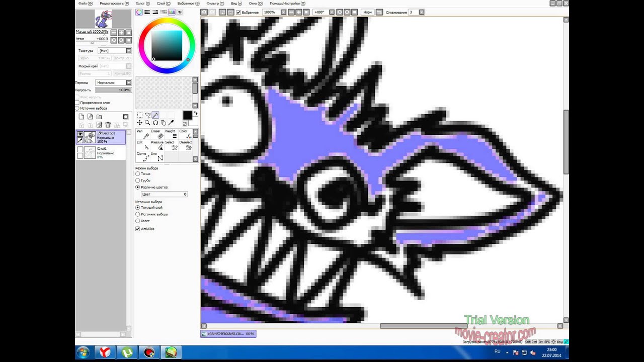Viewport: 644px width, 362px height.
Task: Show the Слой1 layer visibility box
Action: pos(80,149)
